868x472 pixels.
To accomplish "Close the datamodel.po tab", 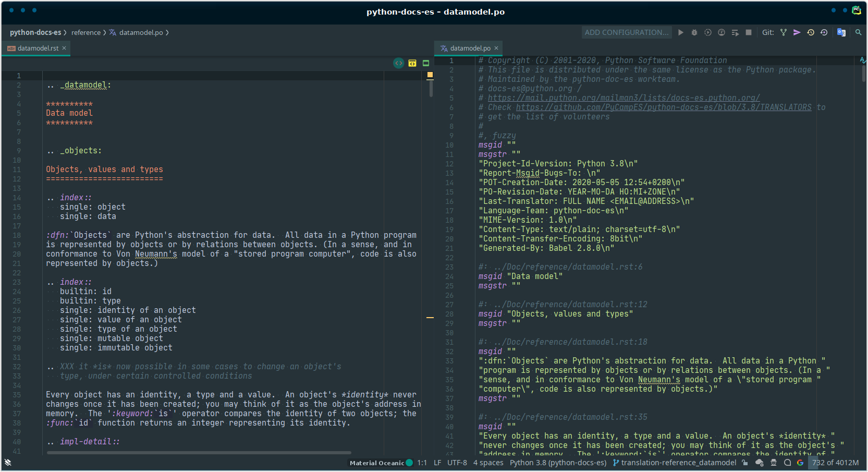I will [496, 48].
